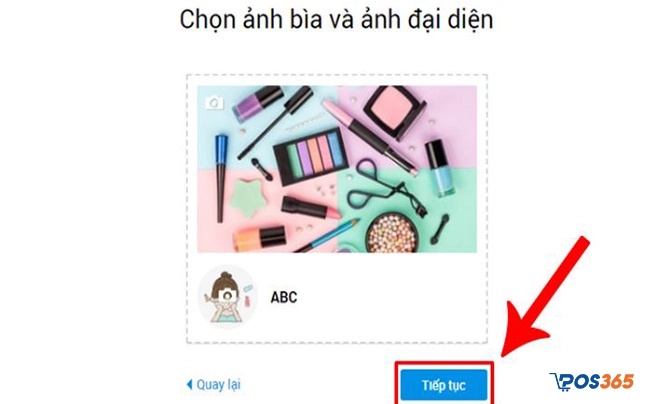Click the purple nail polish bottle
The width and height of the screenshot is (660, 404).
[x=258, y=103]
